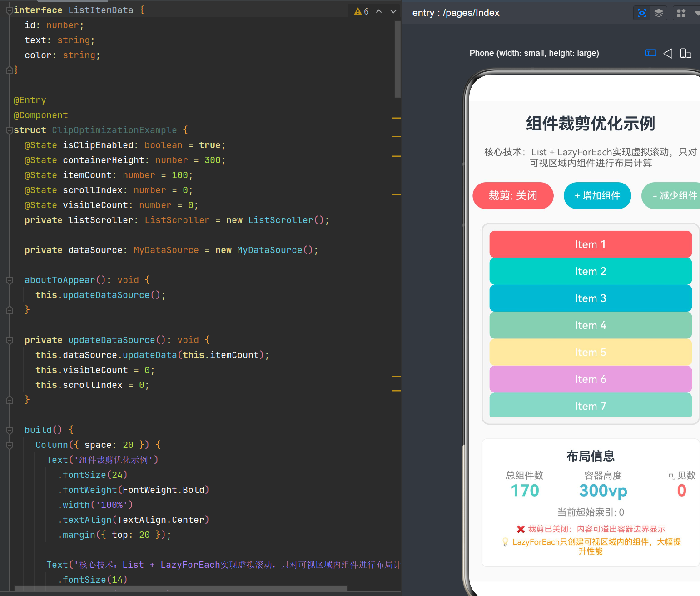Click the @Entry decorator in code
Screen dimensions: 700x596
tap(30, 100)
